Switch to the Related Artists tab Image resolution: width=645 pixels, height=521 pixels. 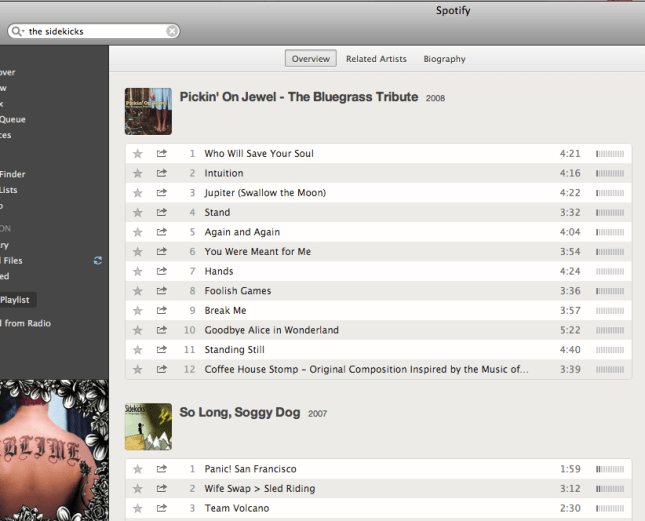[x=376, y=59]
